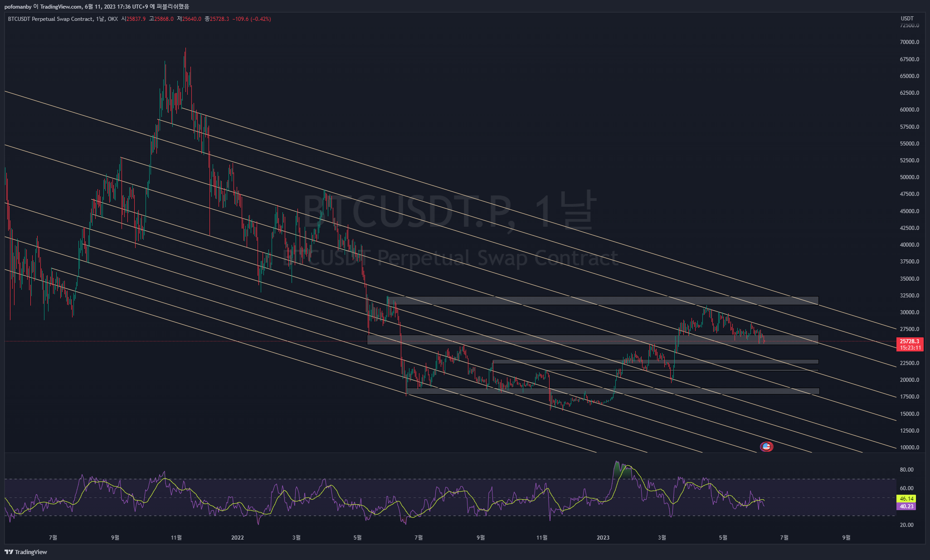The image size is (930, 560).
Task: Open the pofomanby publisher name in the header
Action: tap(18, 6)
